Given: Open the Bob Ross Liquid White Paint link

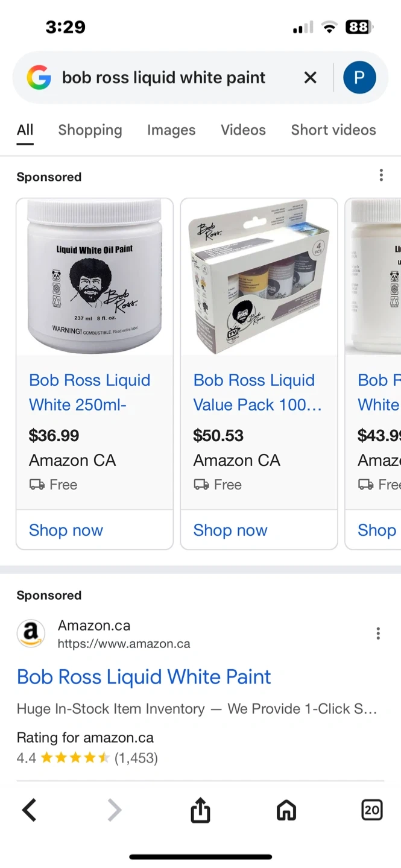Looking at the screenshot, I should click(144, 677).
